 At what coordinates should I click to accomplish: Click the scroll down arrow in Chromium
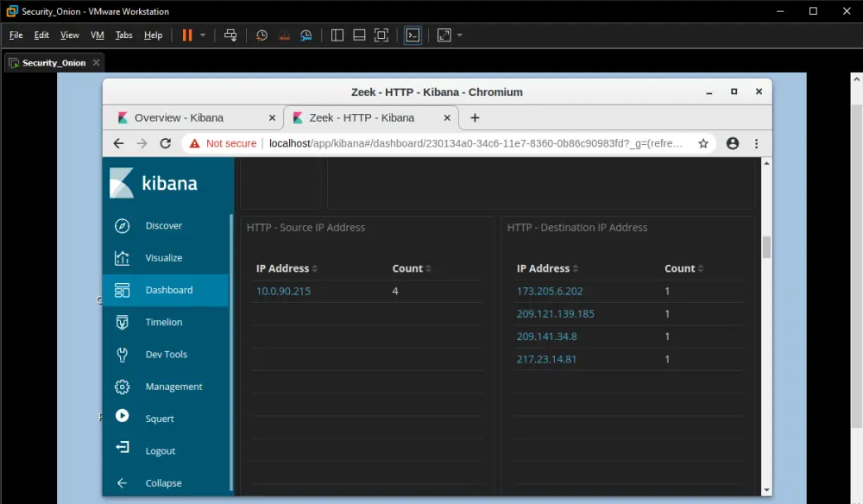pyautogui.click(x=766, y=490)
